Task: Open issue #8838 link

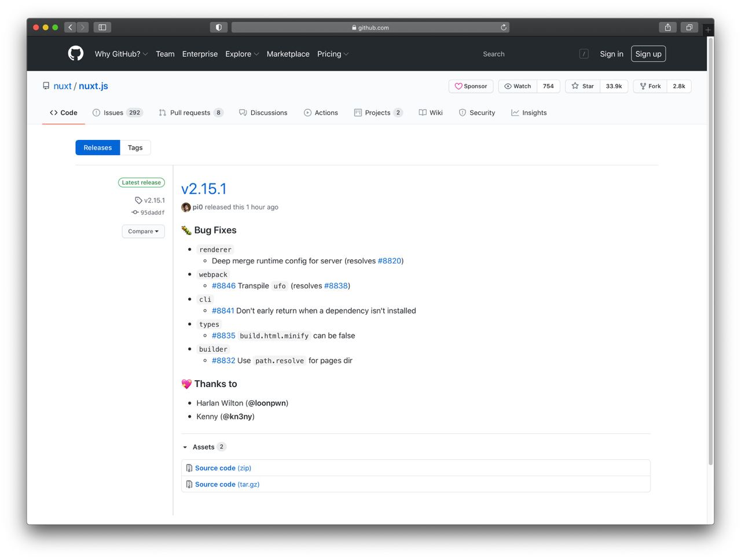Action: [336, 286]
